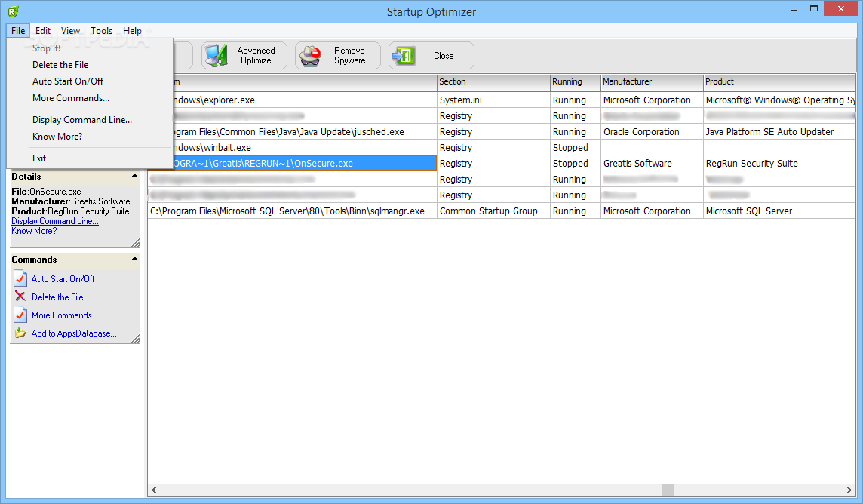Click the Add to AppsDatabase folder icon
This screenshot has height=504, width=863.
[20, 333]
